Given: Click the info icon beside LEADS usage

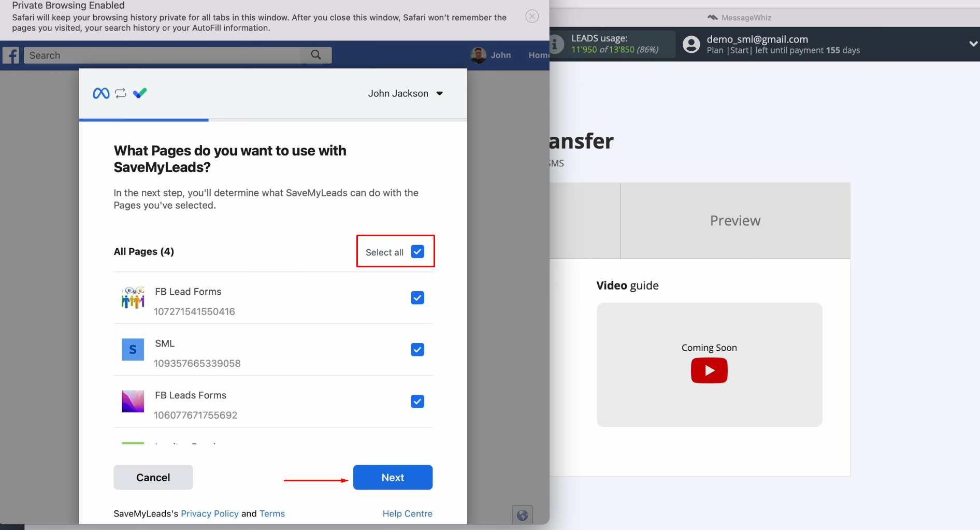Looking at the screenshot, I should (x=555, y=44).
